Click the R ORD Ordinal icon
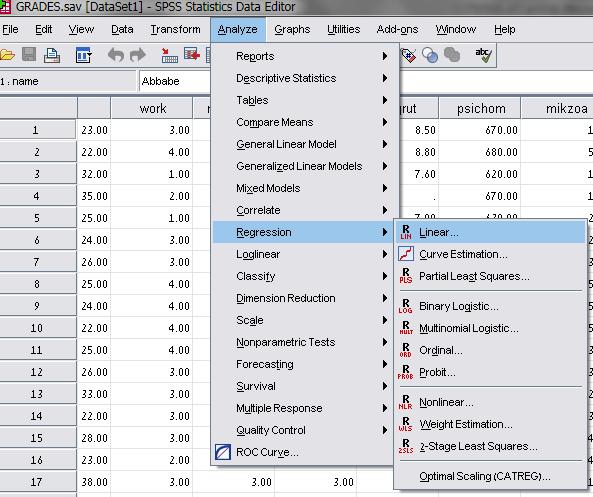 click(x=405, y=350)
